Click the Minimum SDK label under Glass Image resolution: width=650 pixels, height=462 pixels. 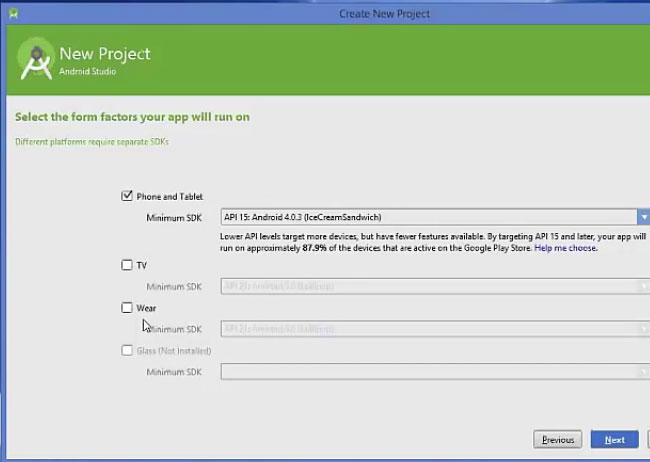point(174,372)
